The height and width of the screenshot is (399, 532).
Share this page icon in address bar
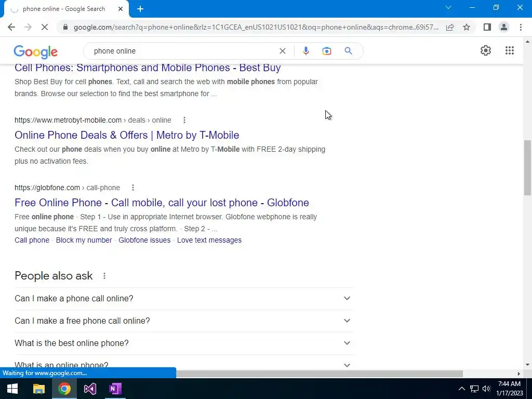coord(450,27)
